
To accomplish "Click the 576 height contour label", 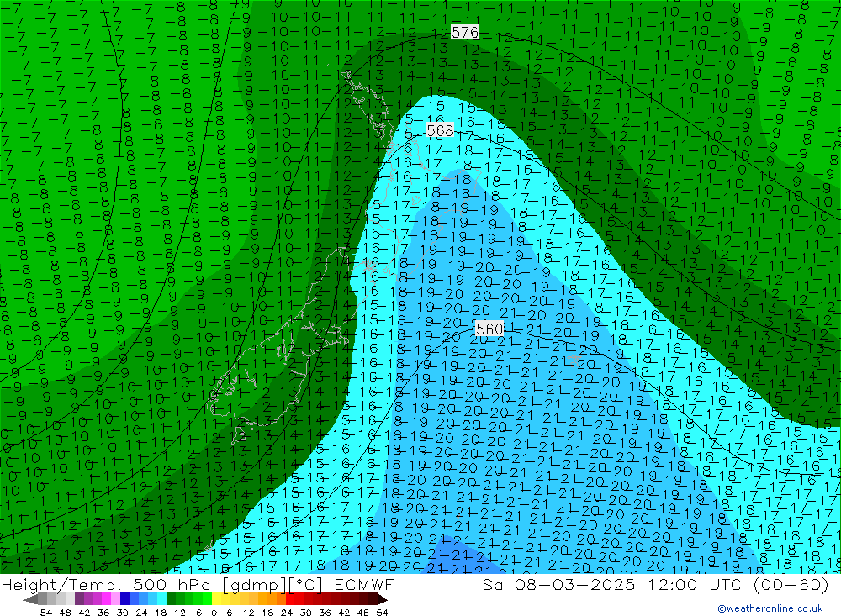I will click(x=465, y=32).
